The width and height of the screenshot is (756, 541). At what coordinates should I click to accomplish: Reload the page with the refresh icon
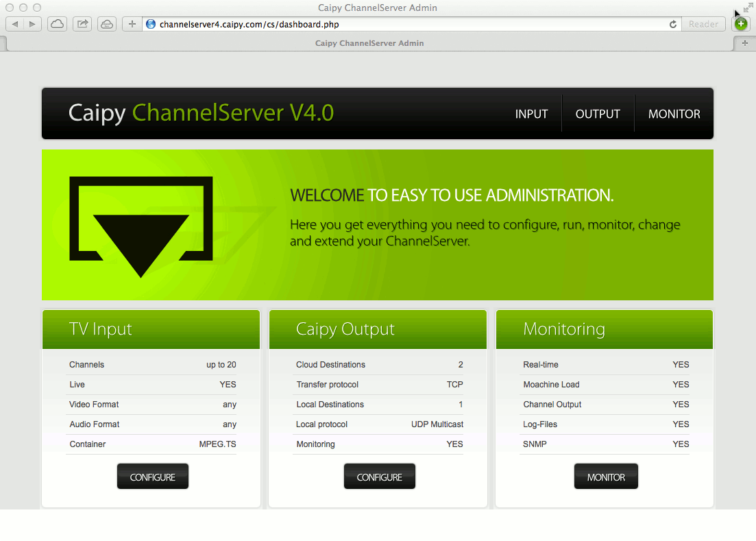click(x=673, y=24)
